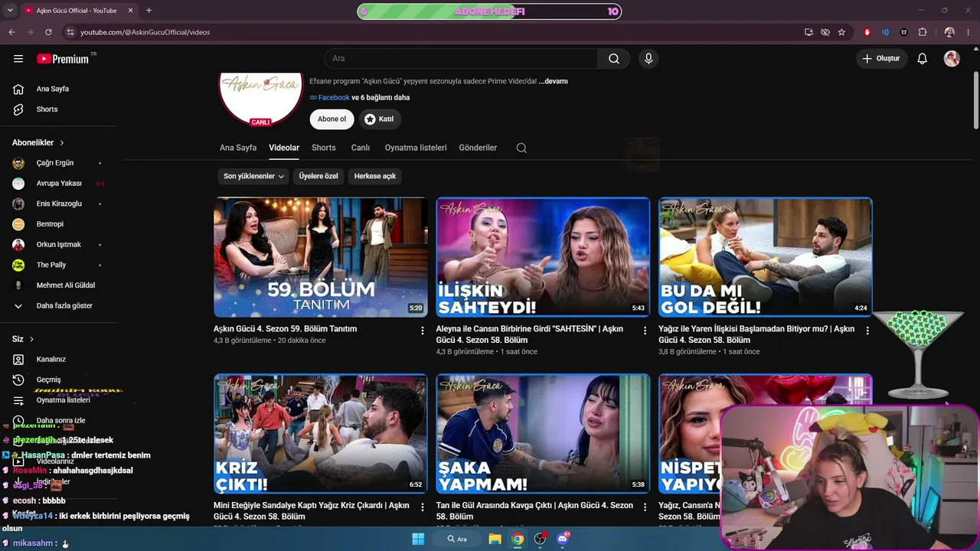980x551 pixels.
Task: Open the YouTube hamburger guide menu
Action: coord(18,59)
